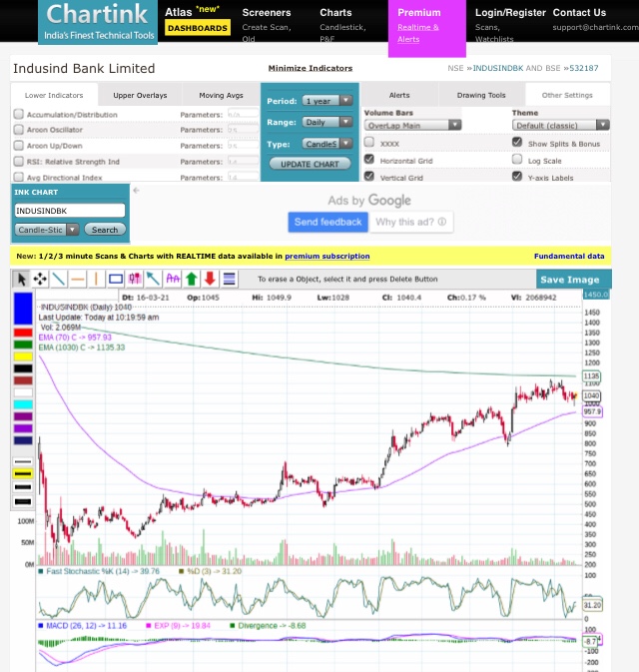The height and width of the screenshot is (672, 639).
Task: Open the Theme dropdown
Action: click(560, 126)
